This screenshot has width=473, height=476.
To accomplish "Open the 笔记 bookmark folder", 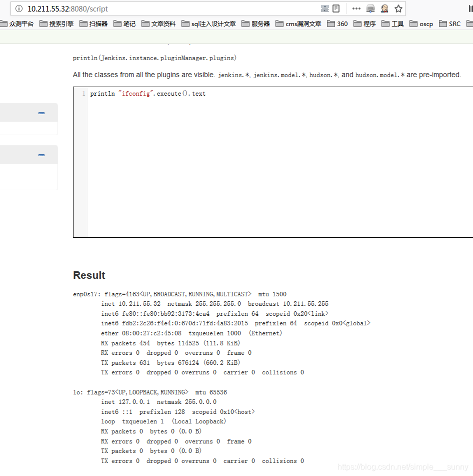I will pyautogui.click(x=124, y=24).
